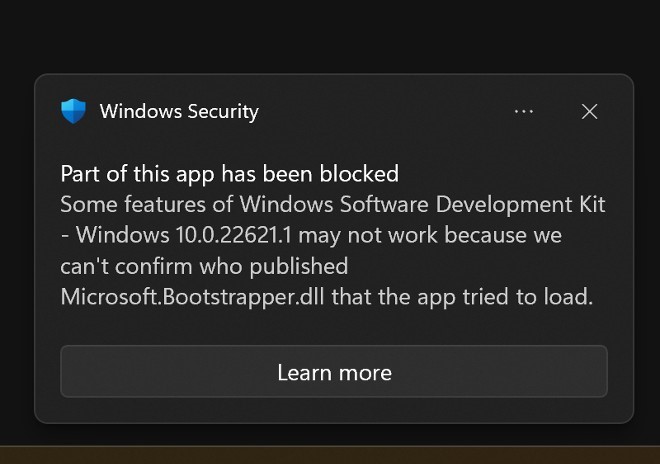Click the "can't confirm who published" line

tap(204, 266)
